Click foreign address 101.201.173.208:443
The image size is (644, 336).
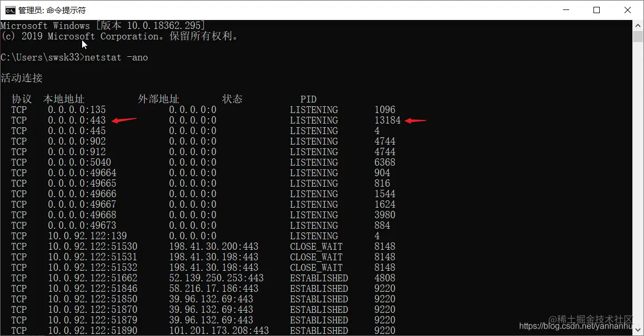click(219, 331)
